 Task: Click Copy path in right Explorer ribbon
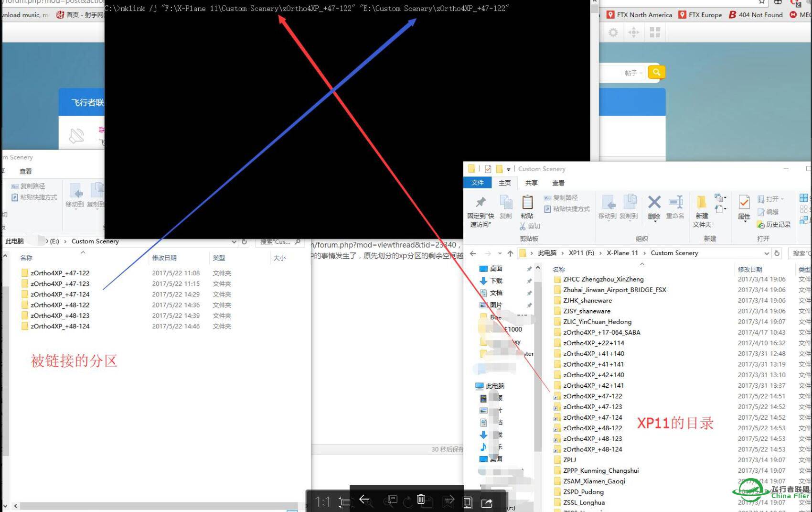click(560, 197)
